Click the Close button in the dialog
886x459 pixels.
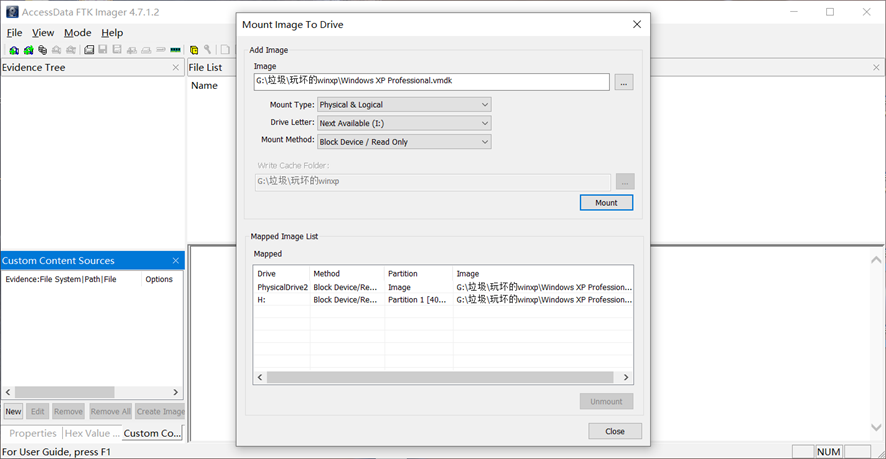pyautogui.click(x=614, y=431)
